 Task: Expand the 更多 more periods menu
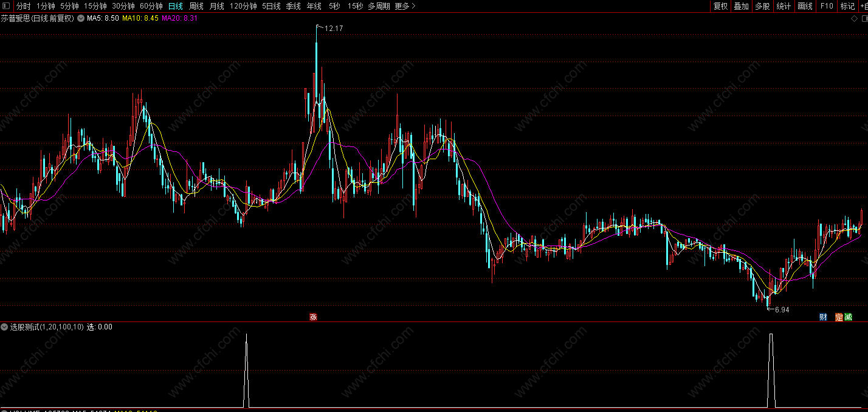coord(405,6)
